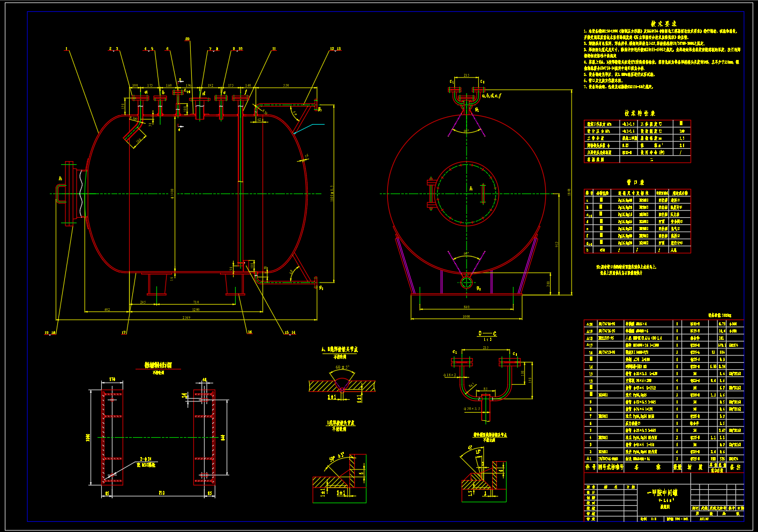Select the 1200 length dimension under the tank
Viewport: 758px width, 532px height.
[x=196, y=310]
